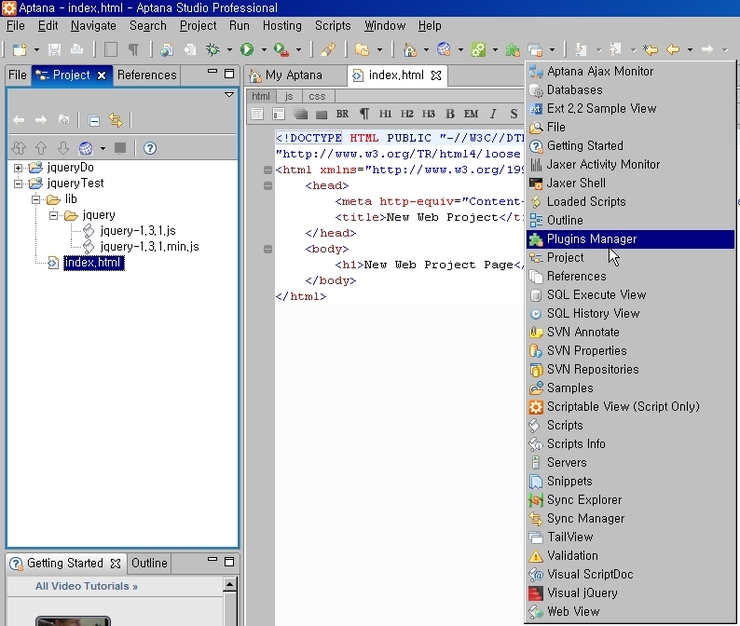740x626 pixels.
Task: Close the index.html editor tab
Action: click(x=437, y=76)
